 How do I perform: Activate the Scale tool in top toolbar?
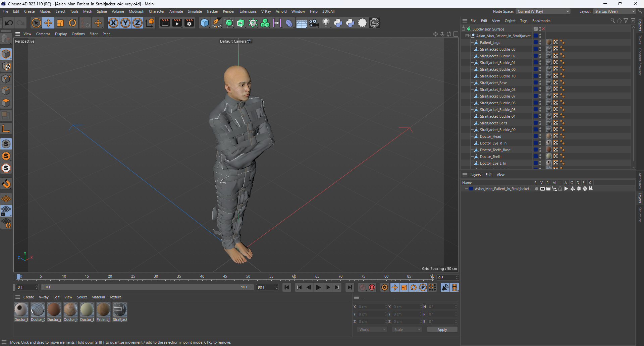(x=60, y=23)
